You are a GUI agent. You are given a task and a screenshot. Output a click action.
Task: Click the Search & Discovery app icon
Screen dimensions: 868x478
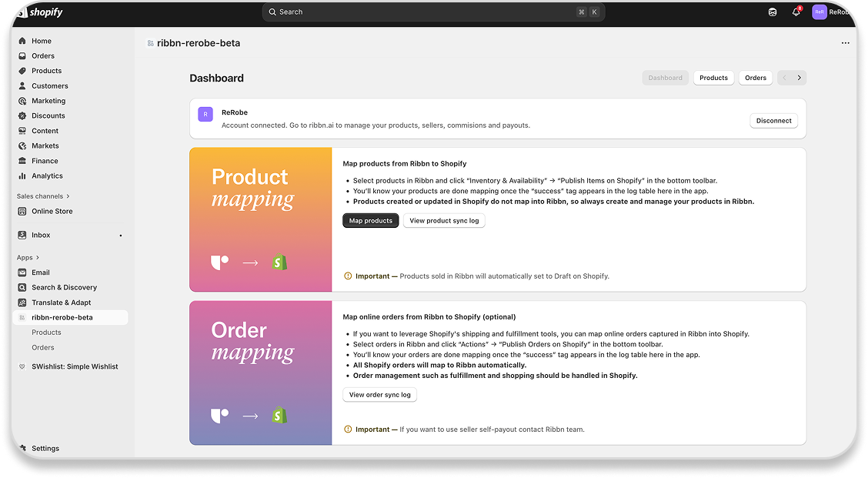[22, 287]
